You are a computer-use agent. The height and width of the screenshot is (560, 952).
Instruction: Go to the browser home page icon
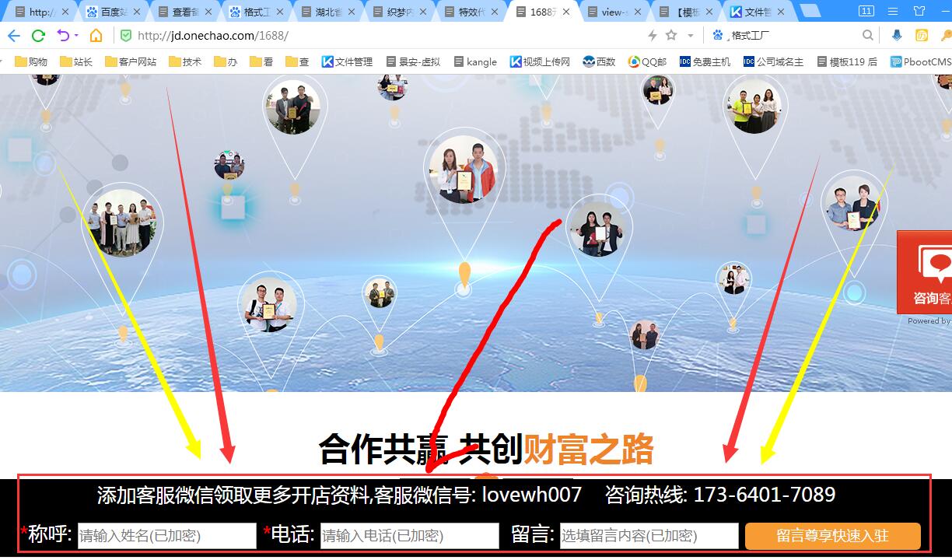tap(96, 36)
